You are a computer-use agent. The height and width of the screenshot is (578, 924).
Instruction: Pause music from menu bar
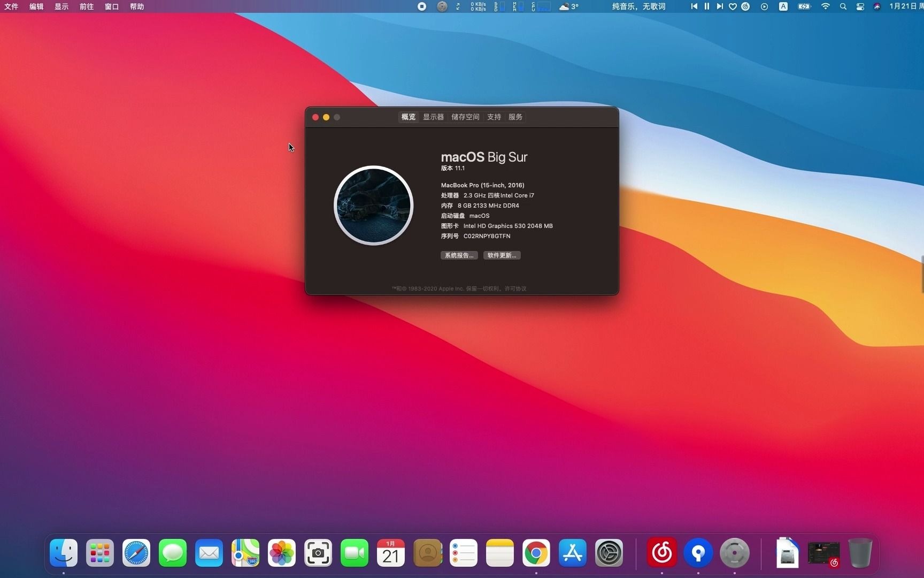[x=707, y=6]
